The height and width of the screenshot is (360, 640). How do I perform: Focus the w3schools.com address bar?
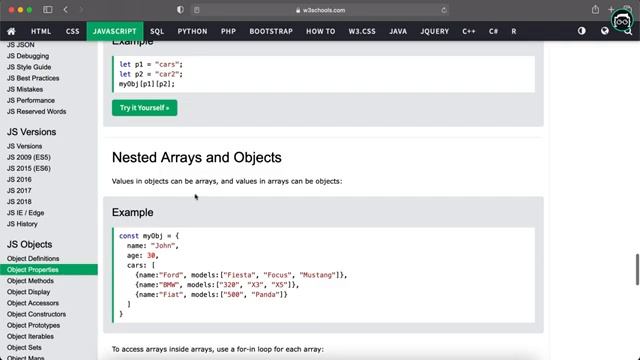pyautogui.click(x=320, y=10)
